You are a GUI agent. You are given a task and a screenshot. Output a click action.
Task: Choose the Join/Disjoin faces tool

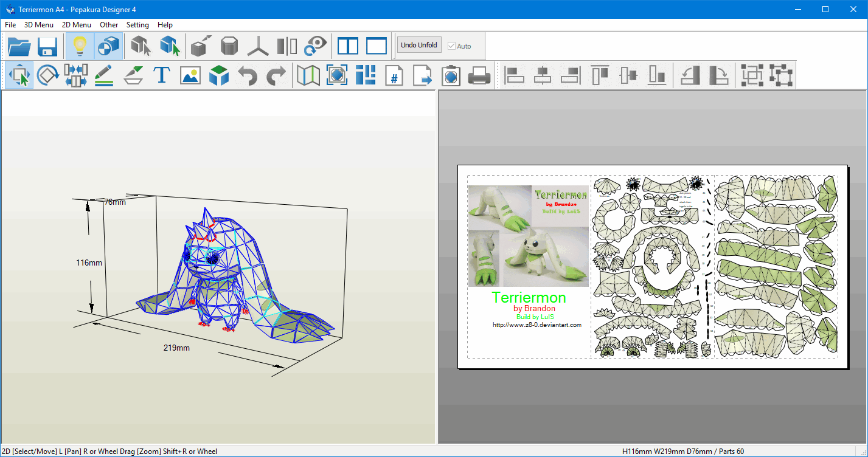[75, 76]
